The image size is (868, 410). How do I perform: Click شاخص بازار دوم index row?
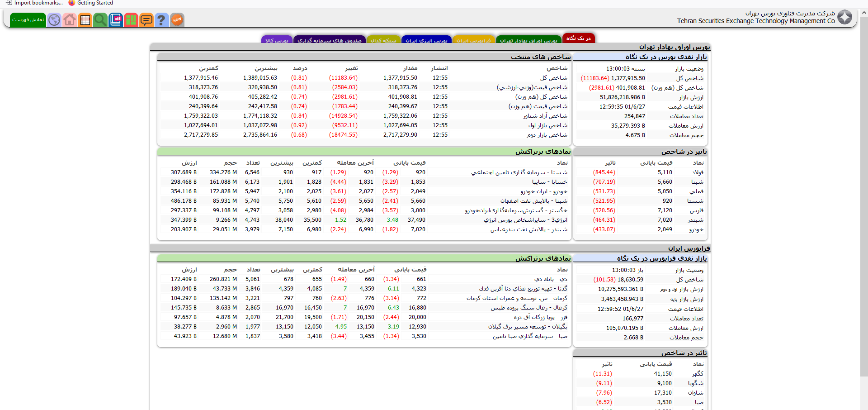[x=364, y=135]
